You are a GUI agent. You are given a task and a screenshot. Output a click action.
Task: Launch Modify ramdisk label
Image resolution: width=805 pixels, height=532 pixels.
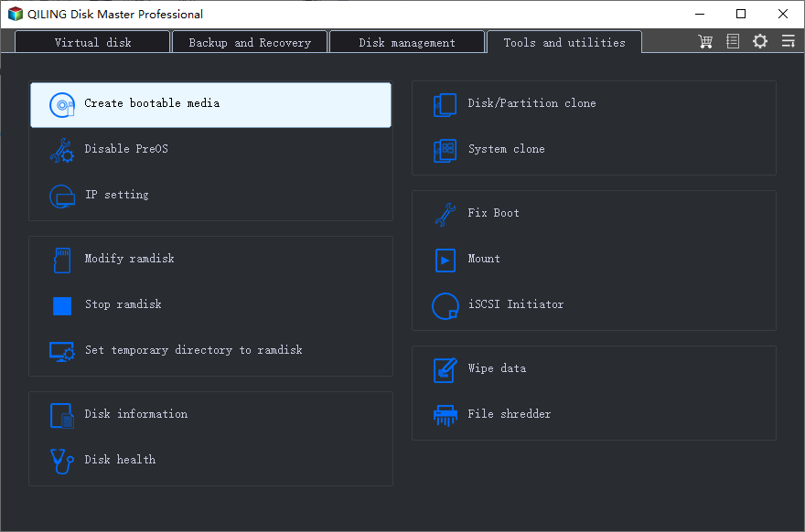pos(129,259)
